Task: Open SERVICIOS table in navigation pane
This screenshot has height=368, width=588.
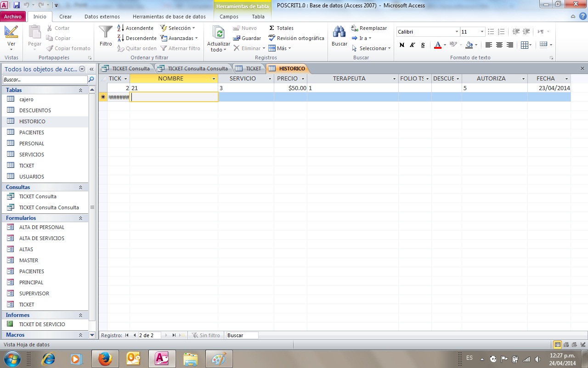Action: pyautogui.click(x=32, y=155)
